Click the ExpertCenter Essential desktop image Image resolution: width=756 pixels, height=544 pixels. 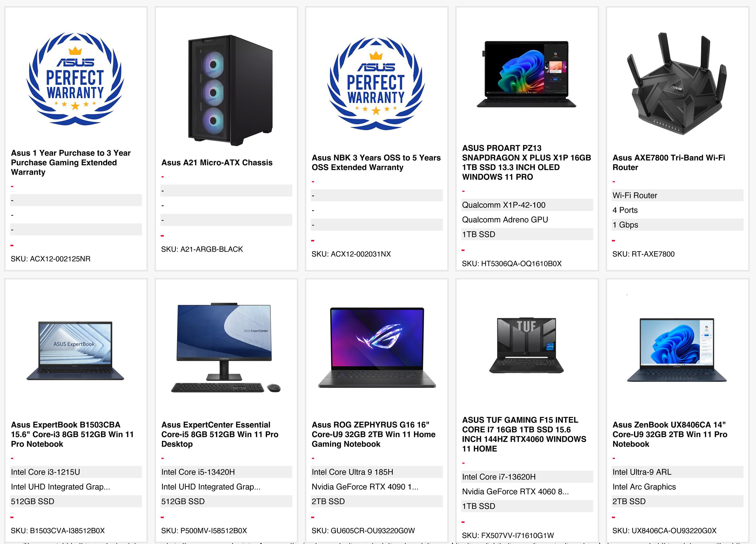226,348
